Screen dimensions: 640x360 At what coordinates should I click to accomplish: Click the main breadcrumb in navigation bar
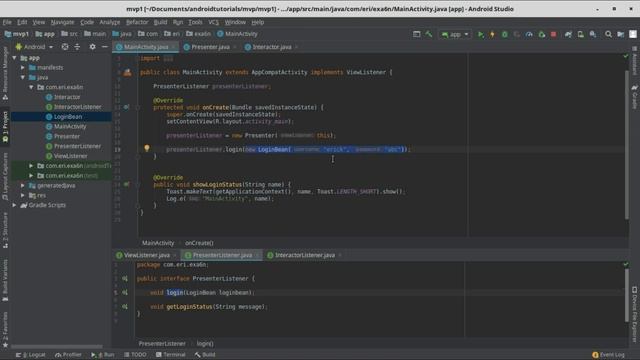[95, 34]
